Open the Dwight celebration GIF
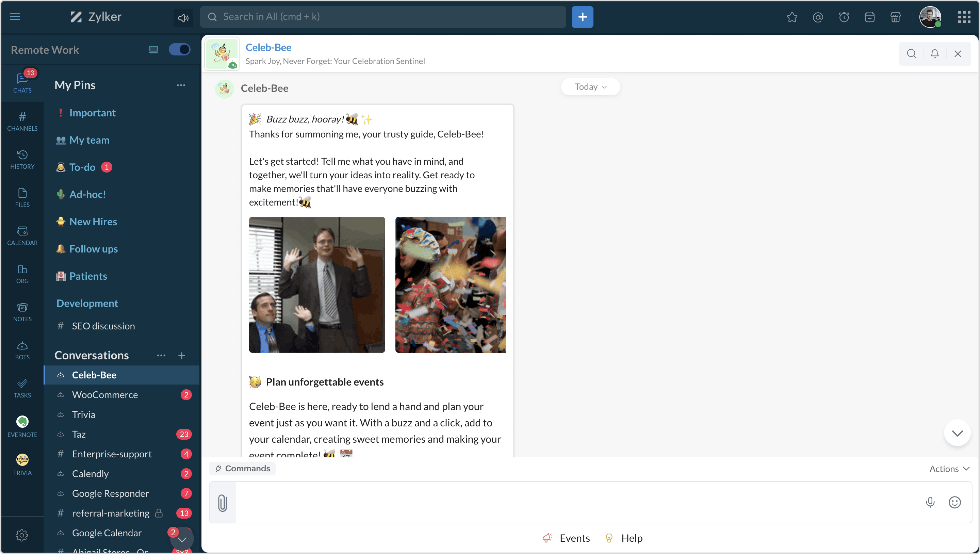This screenshot has height=554, width=980. pos(317,284)
